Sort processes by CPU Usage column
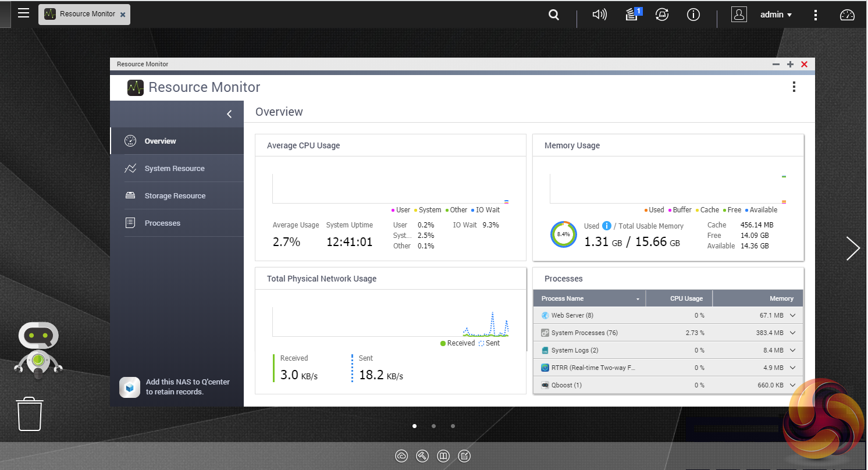Screen dimensions: 868x470 [x=686, y=298]
